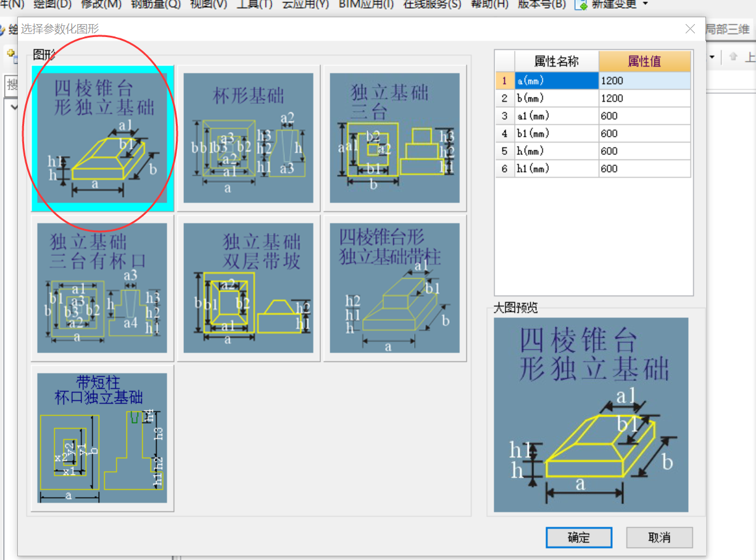Click the 大图预览 preview image
The width and height of the screenshot is (756, 560).
point(591,415)
